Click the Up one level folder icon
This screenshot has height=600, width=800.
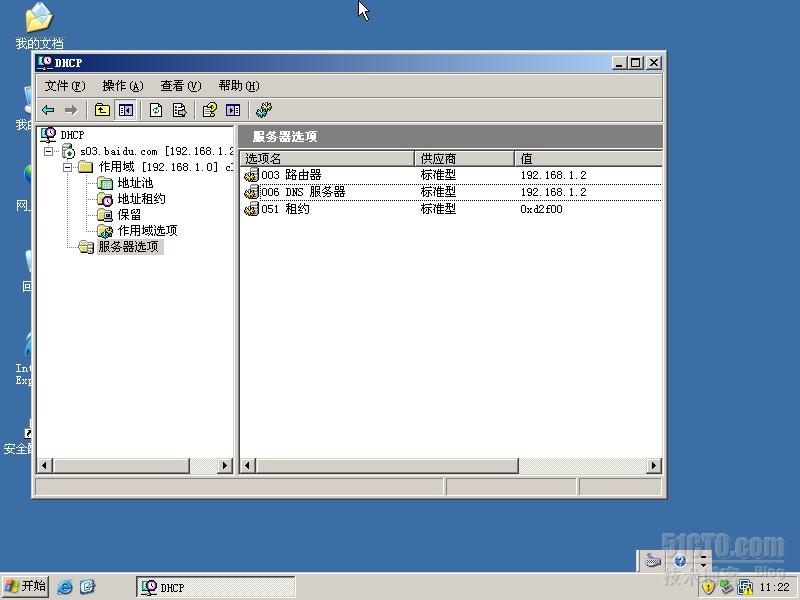pyautogui.click(x=103, y=110)
